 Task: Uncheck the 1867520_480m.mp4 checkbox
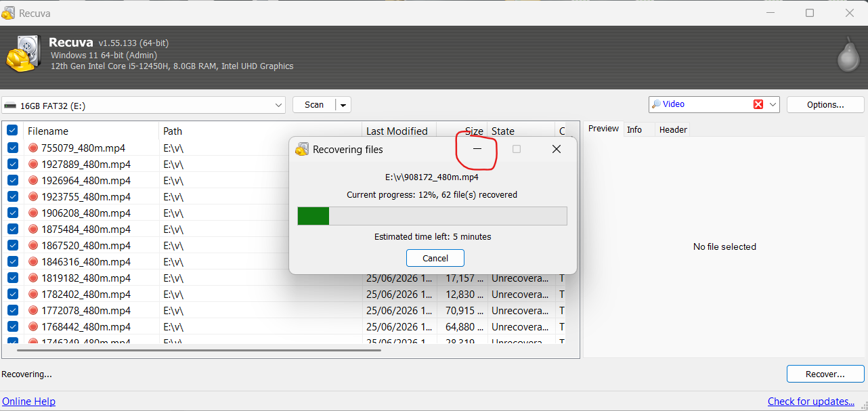pyautogui.click(x=12, y=245)
